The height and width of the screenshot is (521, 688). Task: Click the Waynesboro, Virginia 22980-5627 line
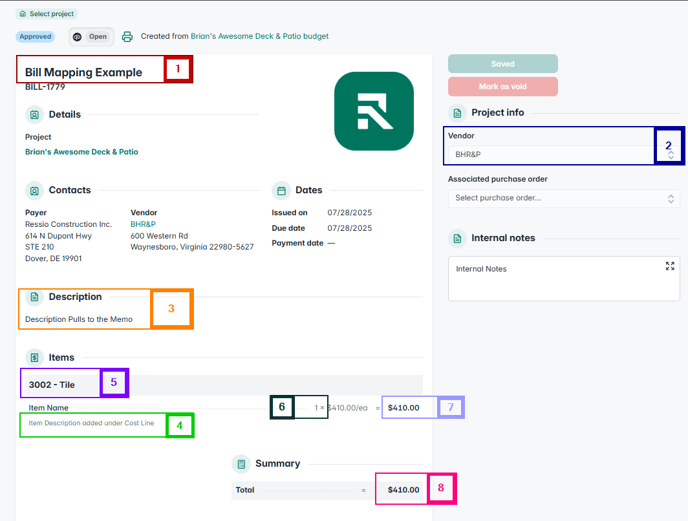[x=192, y=247]
